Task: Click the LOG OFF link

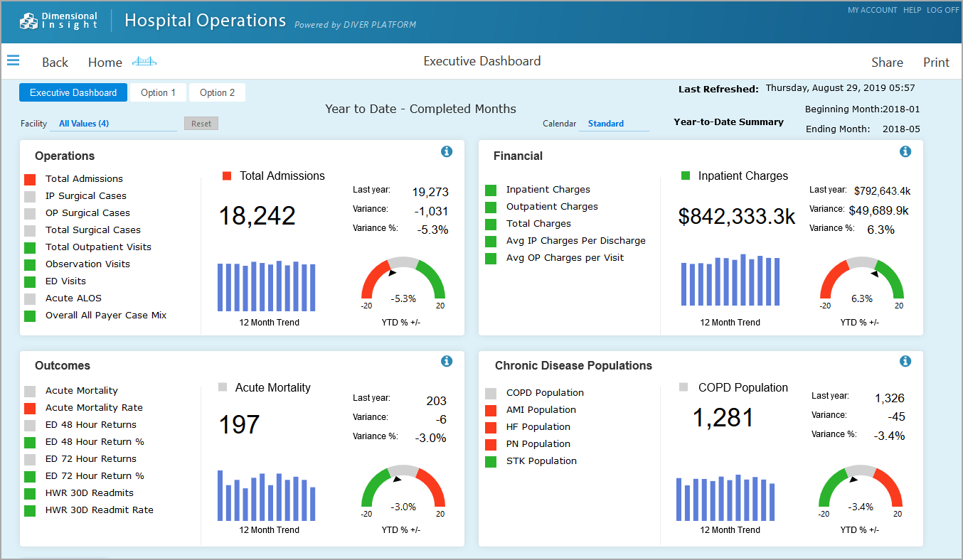Action: tap(942, 10)
